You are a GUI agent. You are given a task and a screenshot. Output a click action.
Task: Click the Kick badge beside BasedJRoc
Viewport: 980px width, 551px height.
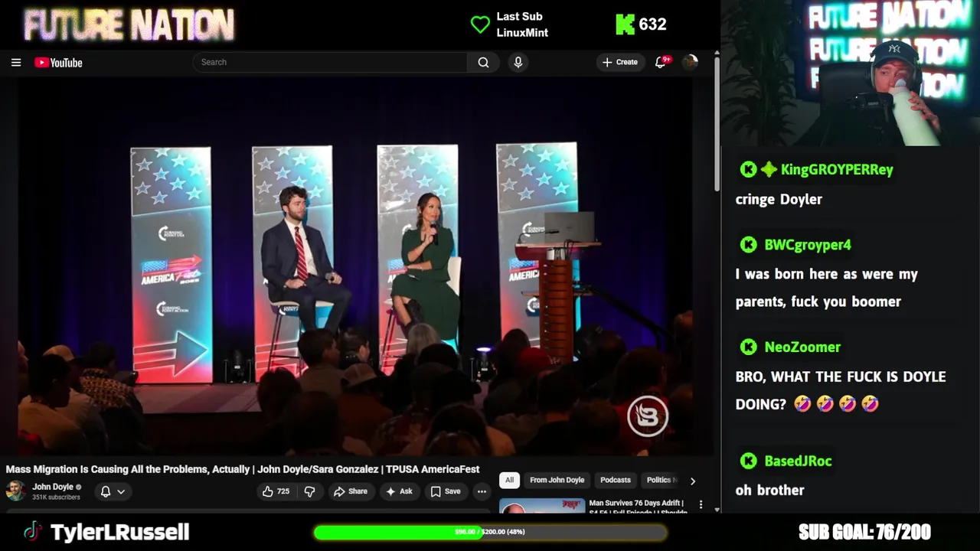tap(748, 461)
